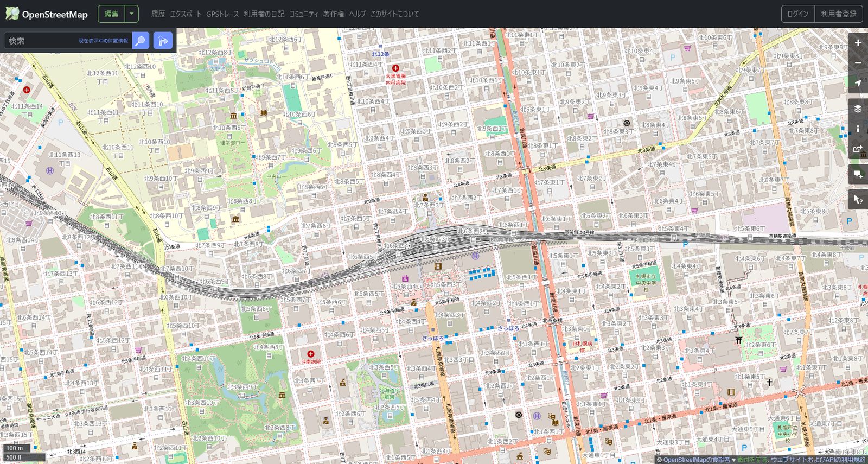The height and width of the screenshot is (464, 868).
Task: Expand the 編集 edit dropdown arrow
Action: tap(131, 14)
